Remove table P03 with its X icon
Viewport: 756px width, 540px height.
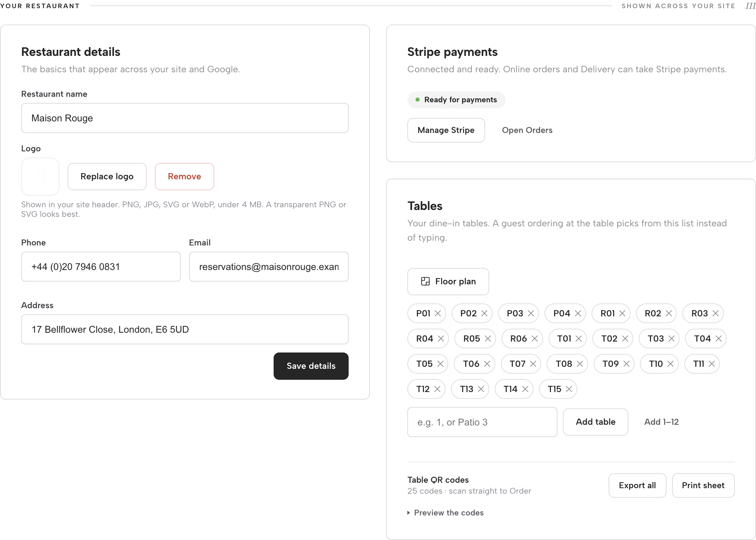tap(531, 313)
